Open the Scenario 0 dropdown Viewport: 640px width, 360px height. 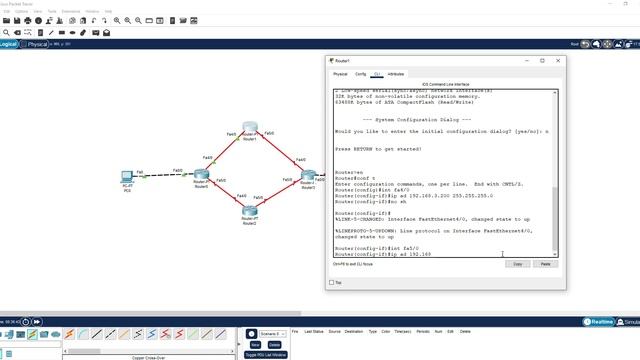[272, 334]
